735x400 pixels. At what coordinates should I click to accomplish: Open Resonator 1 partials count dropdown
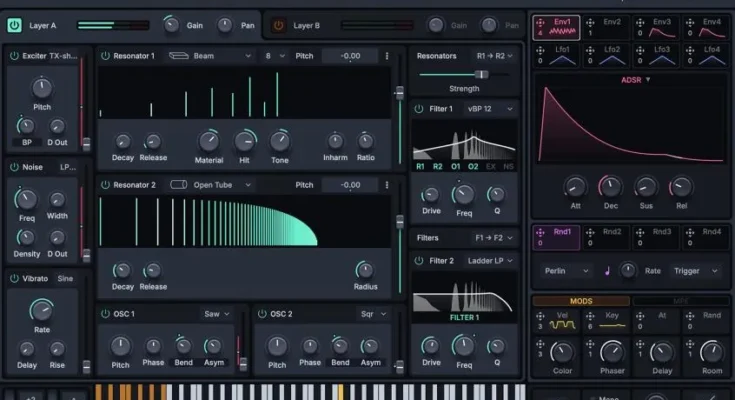[x=275, y=56]
